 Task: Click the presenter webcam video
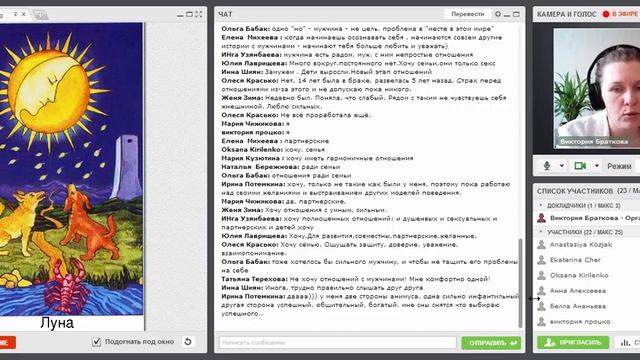tap(597, 88)
